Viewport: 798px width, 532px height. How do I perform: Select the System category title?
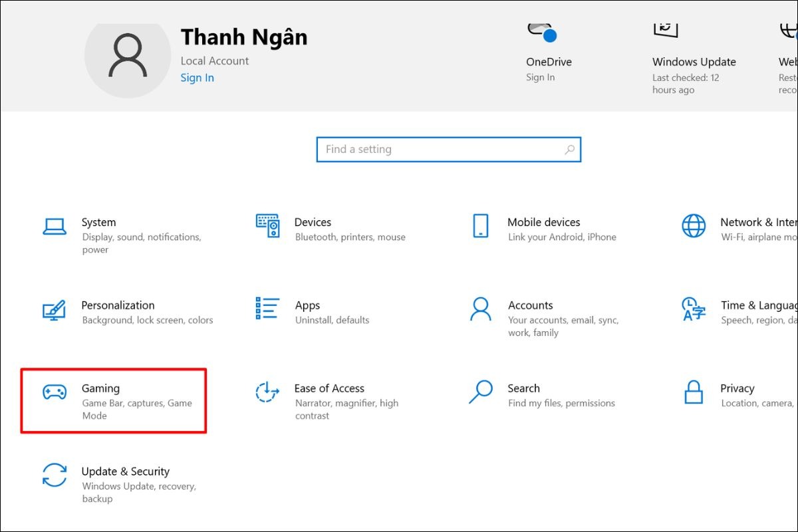point(98,222)
